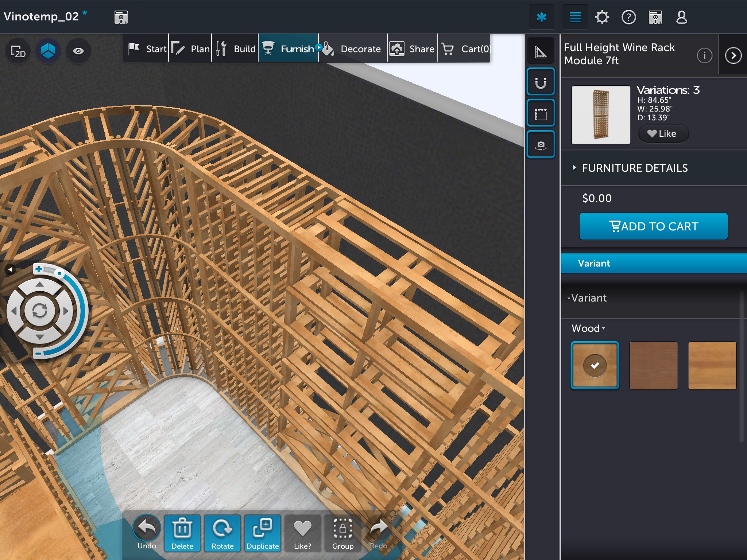Select the 2D view toggle icon
The image size is (747, 560).
coord(18,52)
